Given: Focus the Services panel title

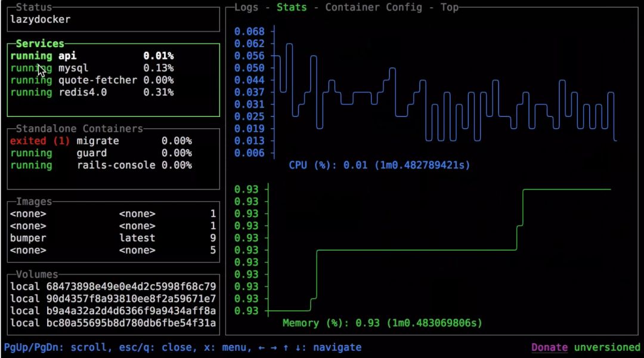Looking at the screenshot, I should coord(40,44).
